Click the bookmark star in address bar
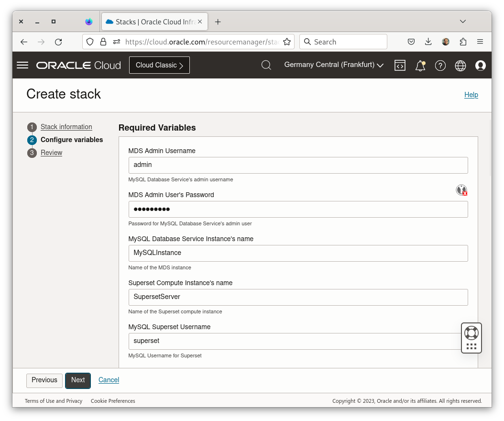 pyautogui.click(x=286, y=42)
